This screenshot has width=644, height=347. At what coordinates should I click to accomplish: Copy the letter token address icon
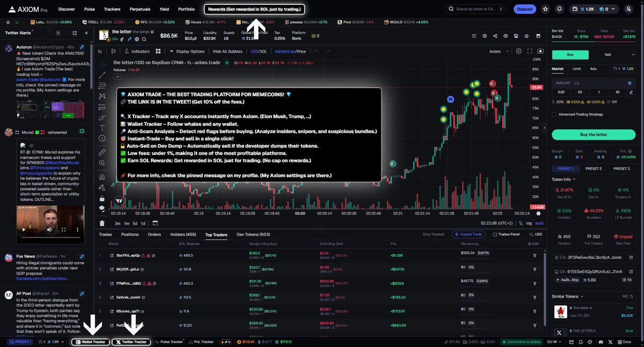coord(153,32)
